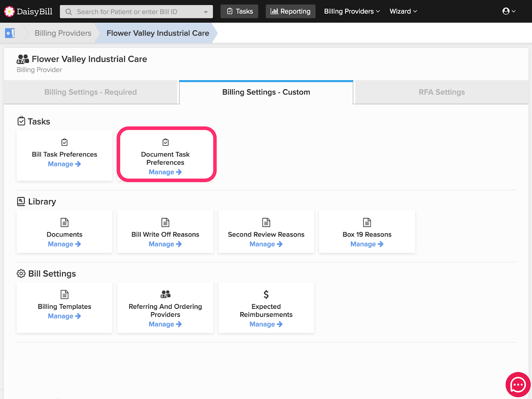Click the DaisyBill flower logo
Screen dimensions: 532x399
(9, 11)
